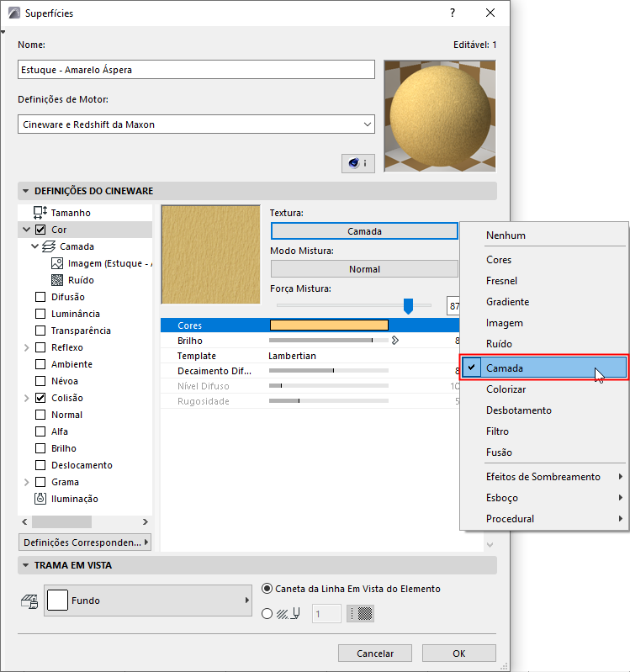Enable the Luminância checkbox

pos(40,314)
